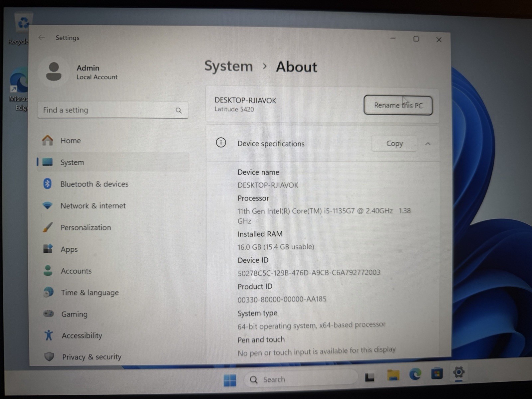Click the info icon beside Device specifications
This screenshot has height=399, width=532.
(221, 143)
